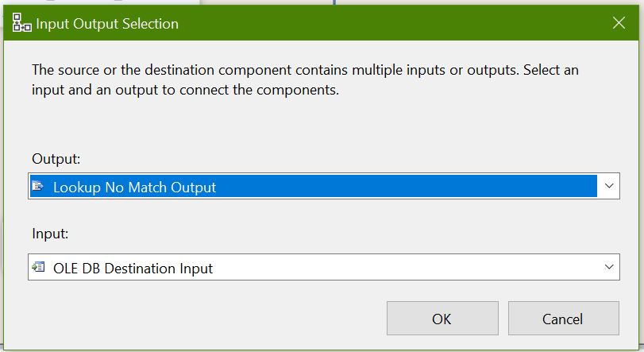The width and height of the screenshot is (644, 352).
Task: Click the Output: field label
Action: click(x=56, y=159)
